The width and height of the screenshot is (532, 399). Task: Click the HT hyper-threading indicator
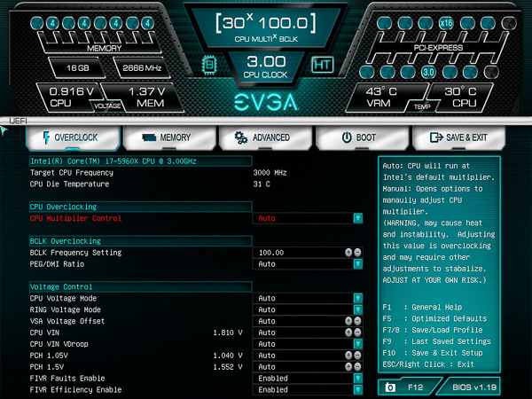pyautogui.click(x=323, y=65)
